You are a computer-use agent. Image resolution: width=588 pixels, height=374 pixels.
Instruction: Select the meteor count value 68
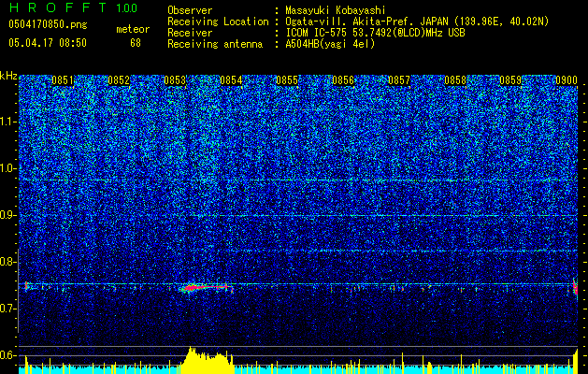tap(136, 43)
